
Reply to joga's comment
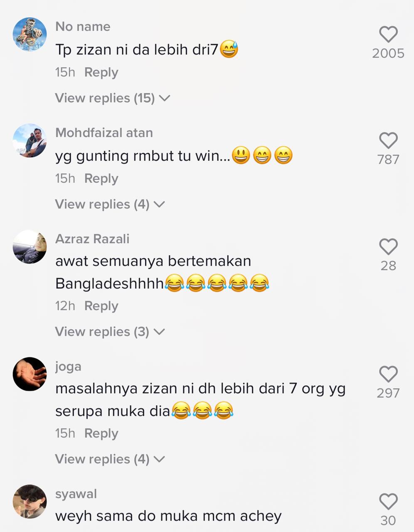pos(101,433)
